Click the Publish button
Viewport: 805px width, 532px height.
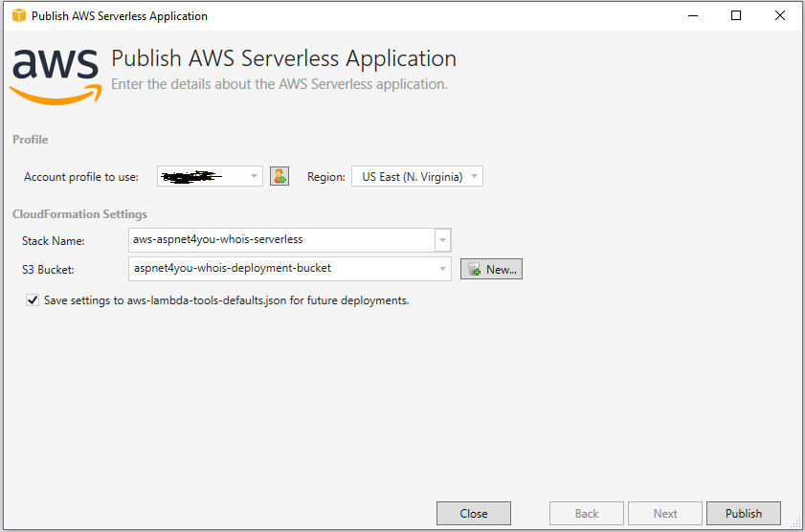point(744,514)
